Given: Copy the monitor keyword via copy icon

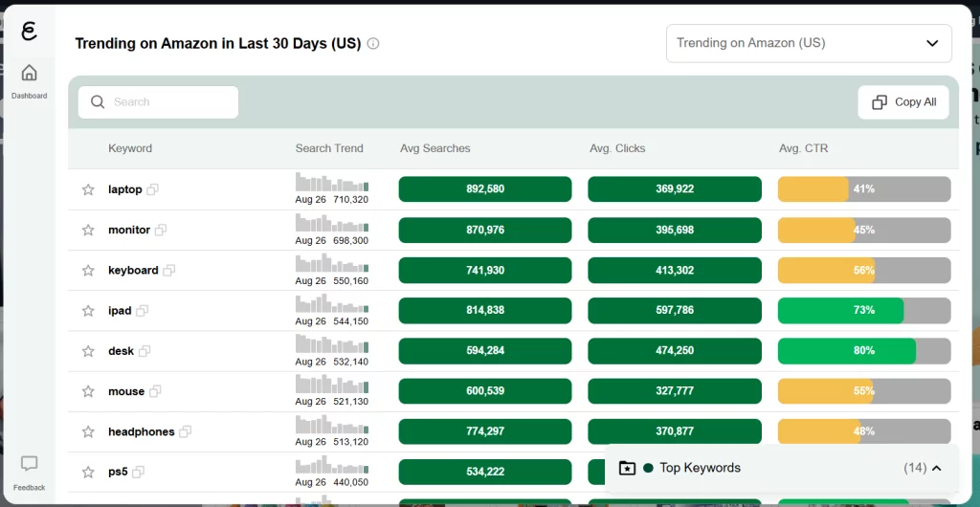Looking at the screenshot, I should tap(161, 230).
